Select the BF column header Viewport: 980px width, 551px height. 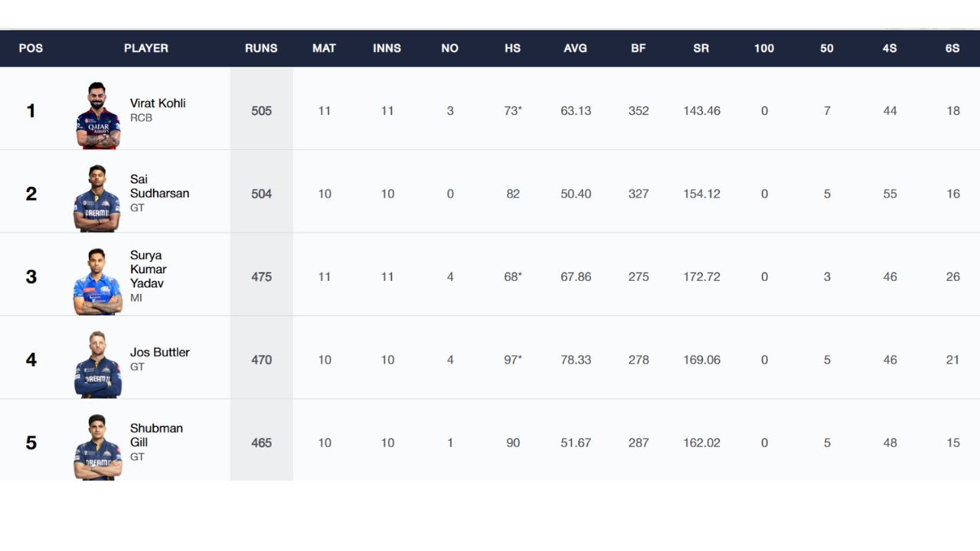639,48
